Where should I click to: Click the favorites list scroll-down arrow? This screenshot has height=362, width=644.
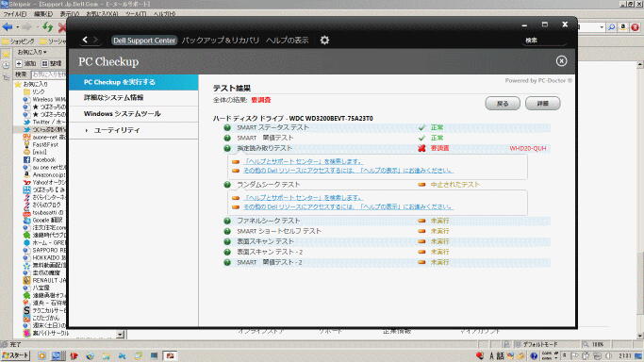[x=120, y=335]
